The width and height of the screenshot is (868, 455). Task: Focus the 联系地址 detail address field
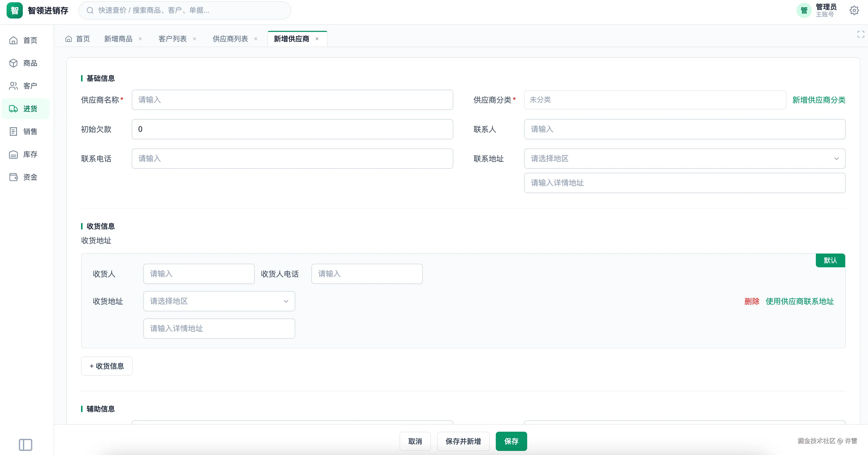point(684,183)
